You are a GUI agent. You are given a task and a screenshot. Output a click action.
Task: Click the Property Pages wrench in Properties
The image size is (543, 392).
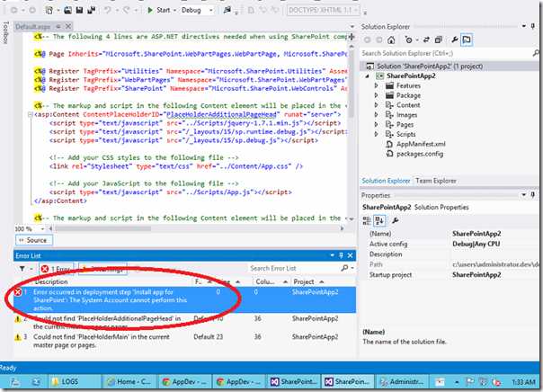click(x=396, y=220)
